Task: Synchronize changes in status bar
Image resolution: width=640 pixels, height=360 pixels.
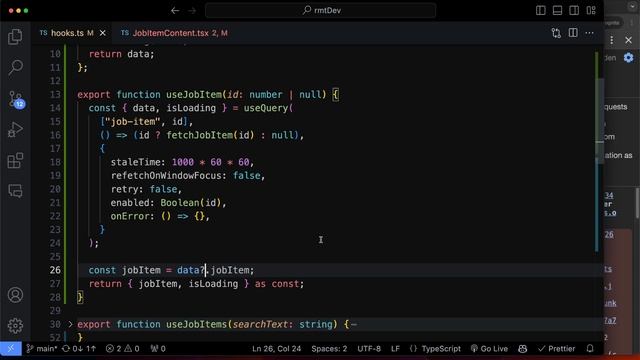Action: [x=79, y=349]
